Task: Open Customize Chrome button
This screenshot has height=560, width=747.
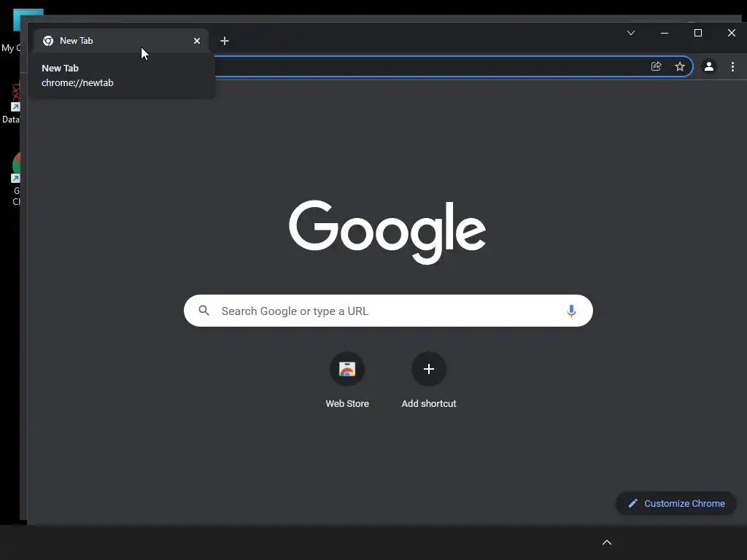Action: point(676,503)
